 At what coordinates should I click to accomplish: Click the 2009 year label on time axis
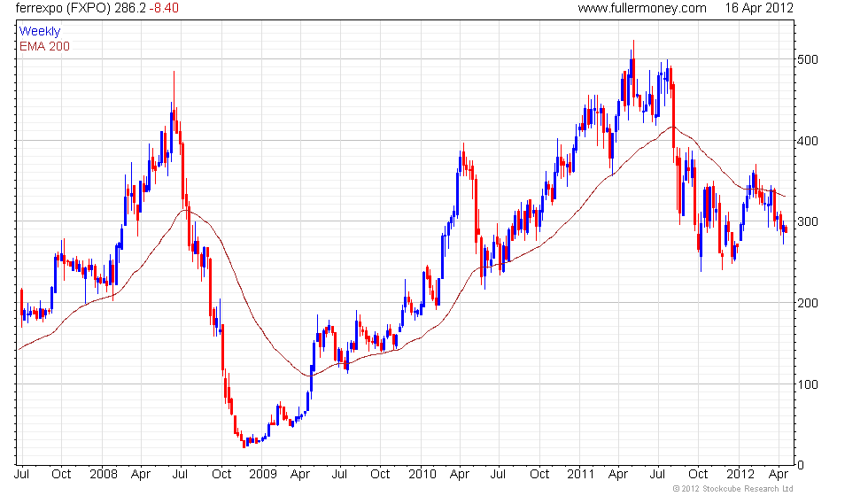tap(263, 475)
